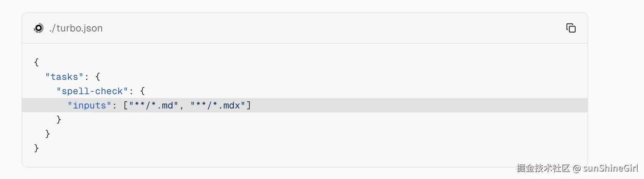Copy the turbo.json code snippet

[x=571, y=28]
